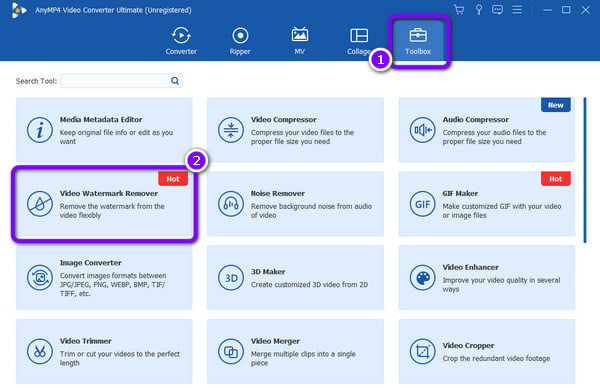Open the Audio Compressor tool
This screenshot has width=600, height=388.
click(487, 130)
